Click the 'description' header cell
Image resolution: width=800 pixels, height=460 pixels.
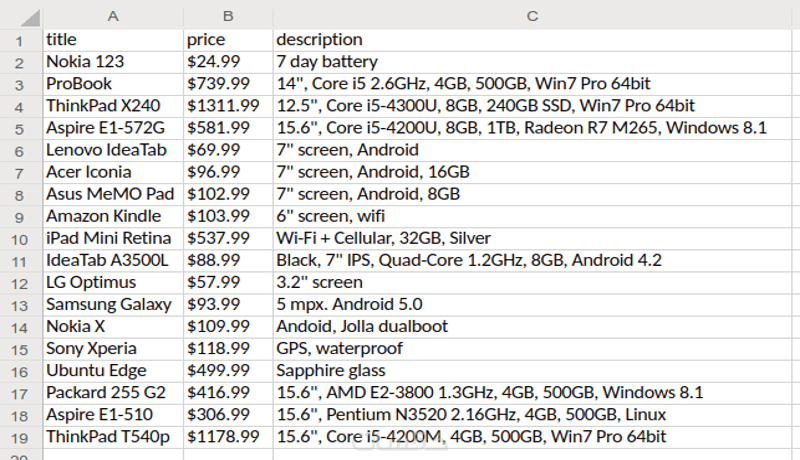click(532, 40)
